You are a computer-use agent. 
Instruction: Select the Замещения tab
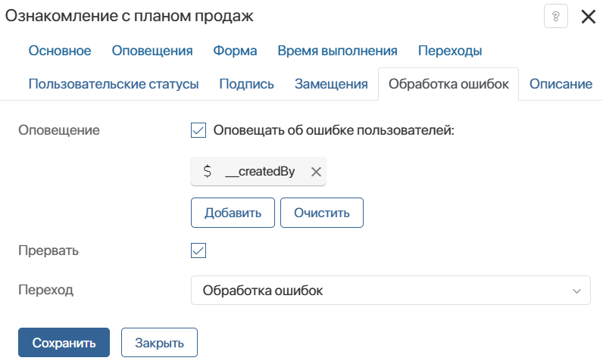tap(331, 84)
